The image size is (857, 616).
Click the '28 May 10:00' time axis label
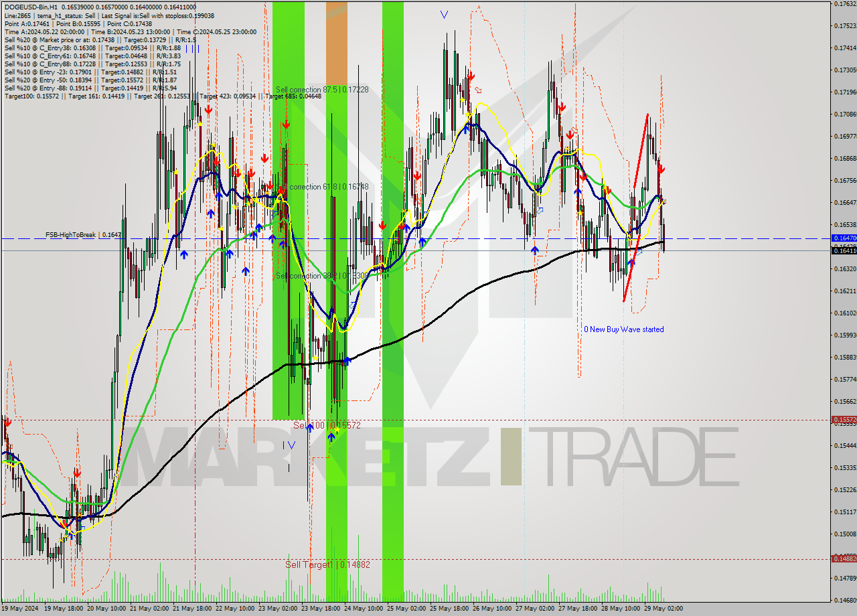[x=620, y=609]
